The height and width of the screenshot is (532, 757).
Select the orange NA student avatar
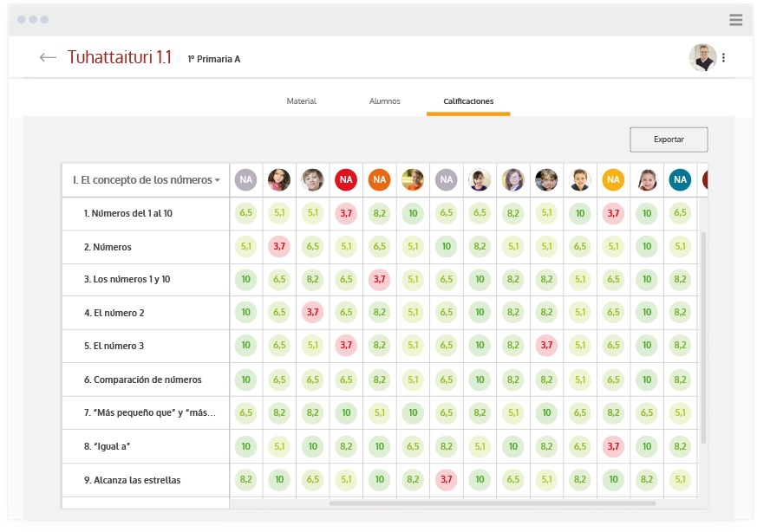point(379,180)
